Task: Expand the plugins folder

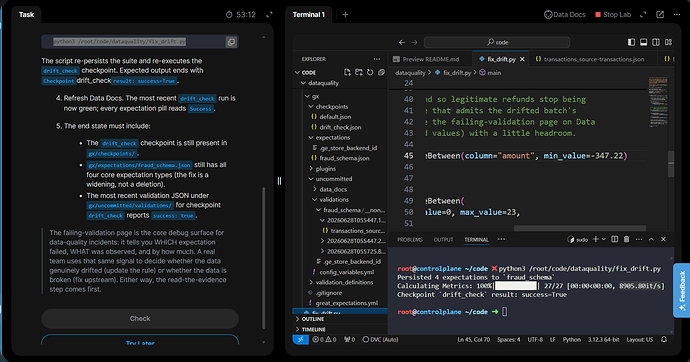Action: pos(322,168)
